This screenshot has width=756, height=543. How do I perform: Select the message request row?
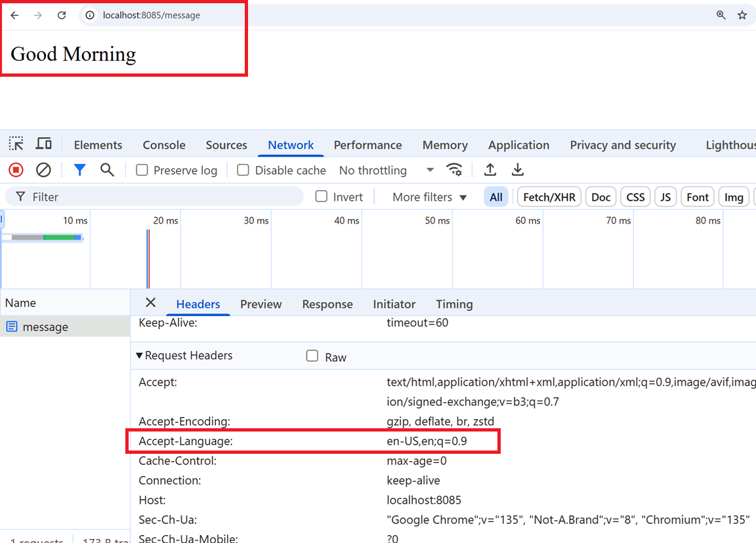click(65, 327)
